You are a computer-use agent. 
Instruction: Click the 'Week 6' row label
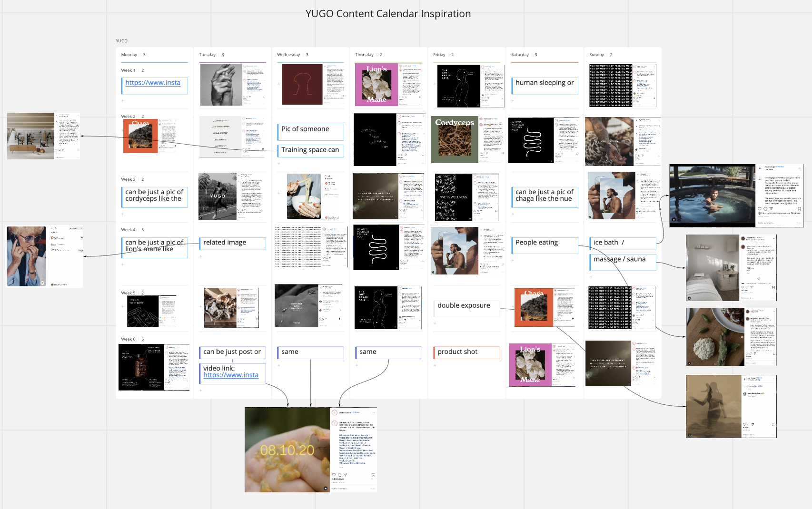coord(128,339)
